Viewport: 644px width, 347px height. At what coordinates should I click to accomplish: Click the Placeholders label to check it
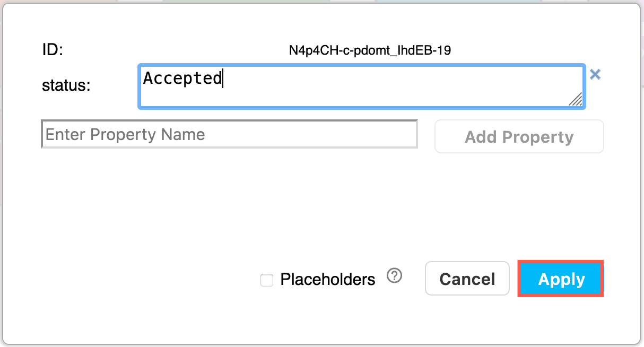[x=327, y=279]
